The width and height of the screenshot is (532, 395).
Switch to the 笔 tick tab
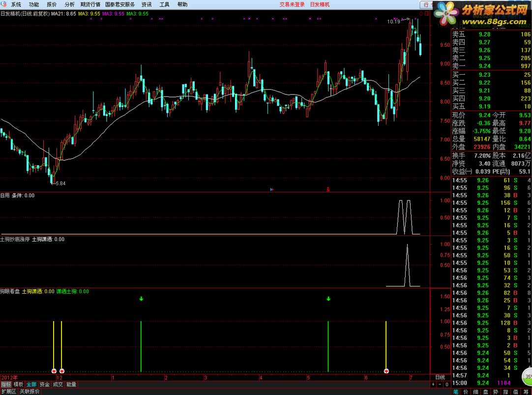coord(455,392)
